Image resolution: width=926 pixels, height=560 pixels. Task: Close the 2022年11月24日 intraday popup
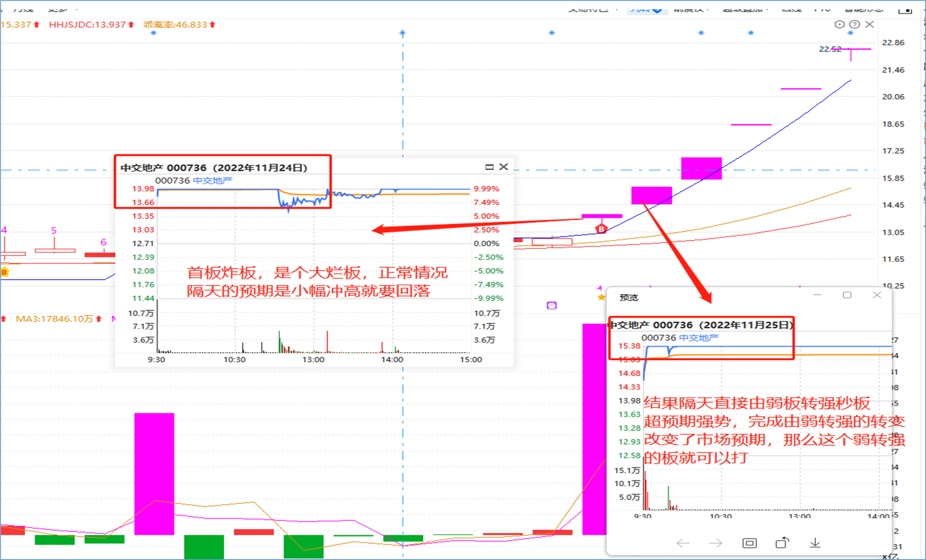click(504, 167)
